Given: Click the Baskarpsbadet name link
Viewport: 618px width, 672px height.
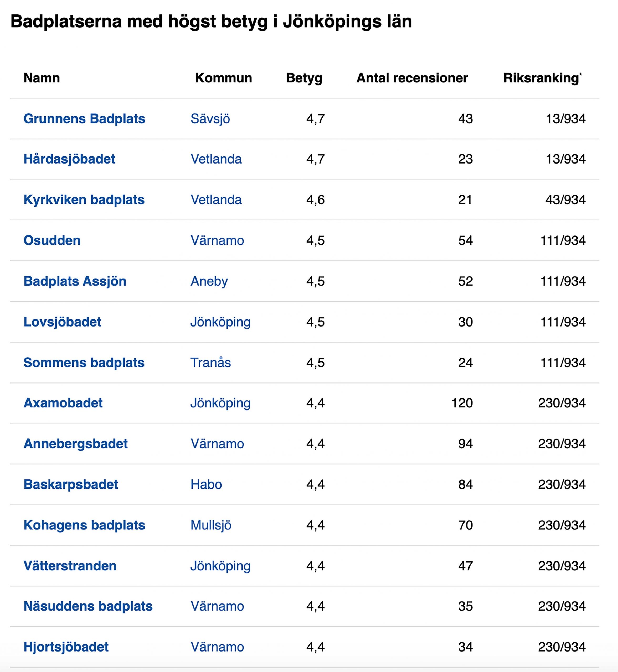Looking at the screenshot, I should [71, 485].
